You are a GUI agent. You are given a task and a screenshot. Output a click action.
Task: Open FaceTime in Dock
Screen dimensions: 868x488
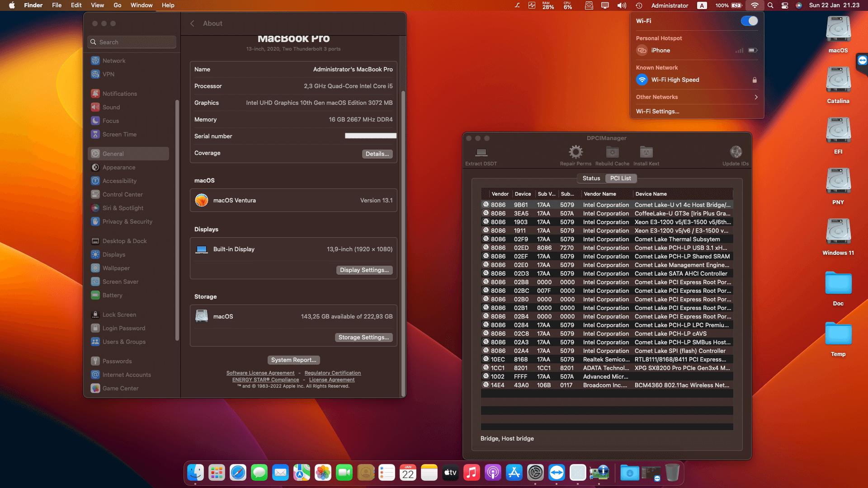(344, 473)
